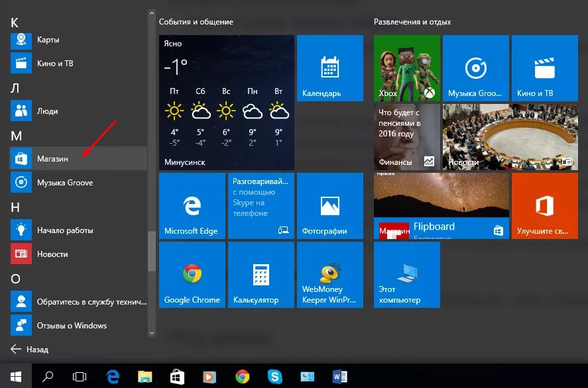Open the Новости photo tile
The image size is (588, 388).
(510, 137)
